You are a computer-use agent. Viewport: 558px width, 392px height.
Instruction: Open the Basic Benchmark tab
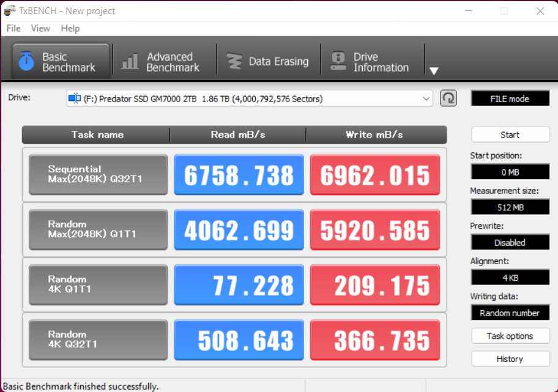pyautogui.click(x=60, y=62)
